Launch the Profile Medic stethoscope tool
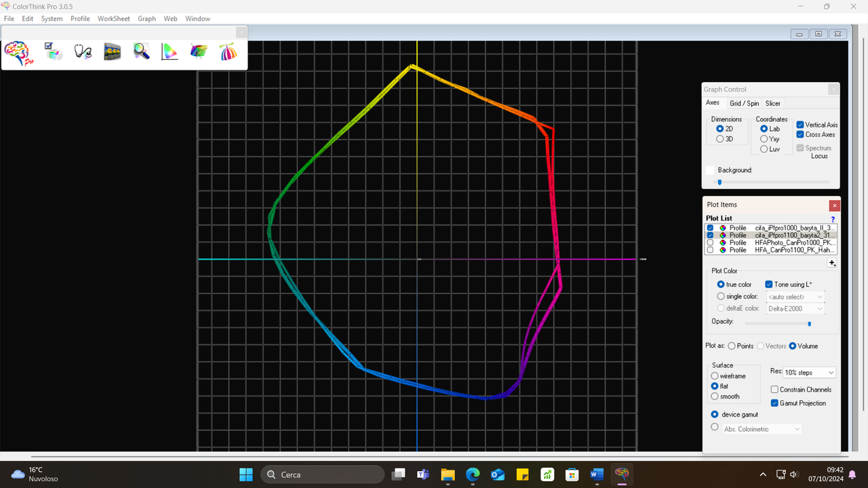Viewport: 868px width, 488px height. [83, 52]
